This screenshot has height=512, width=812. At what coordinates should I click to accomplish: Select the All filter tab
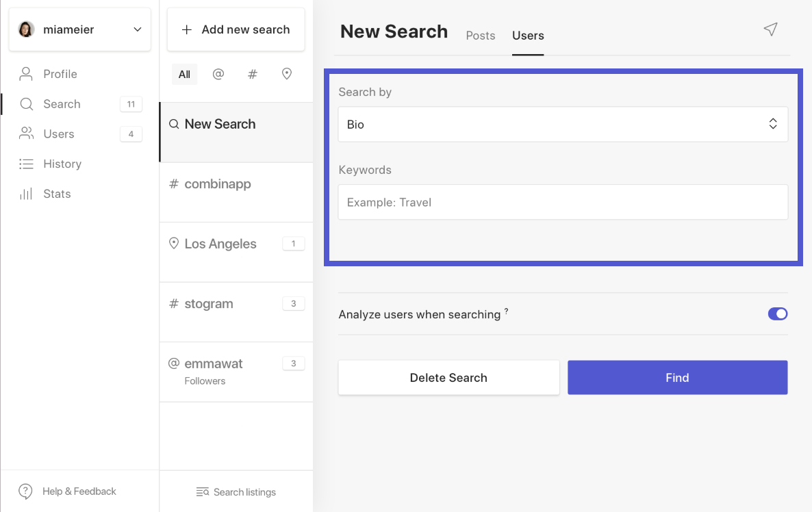point(184,74)
